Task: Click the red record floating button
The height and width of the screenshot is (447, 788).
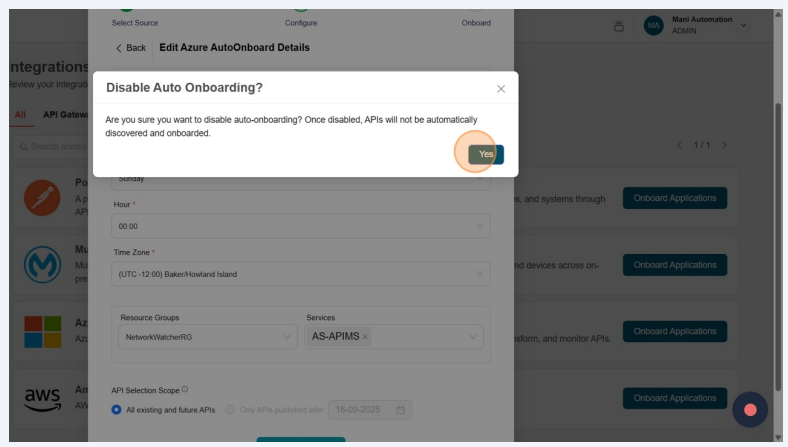Action: [750, 410]
